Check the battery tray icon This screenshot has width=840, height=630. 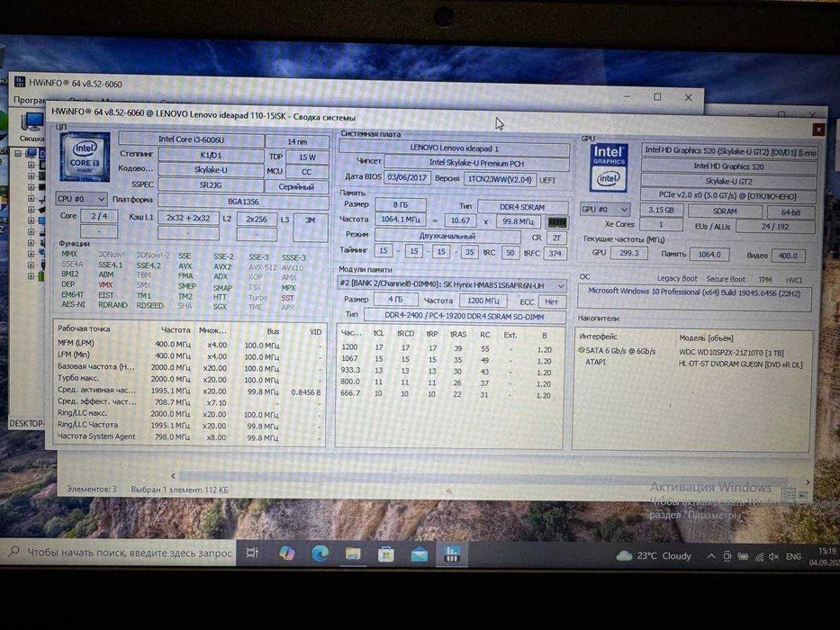click(x=743, y=556)
